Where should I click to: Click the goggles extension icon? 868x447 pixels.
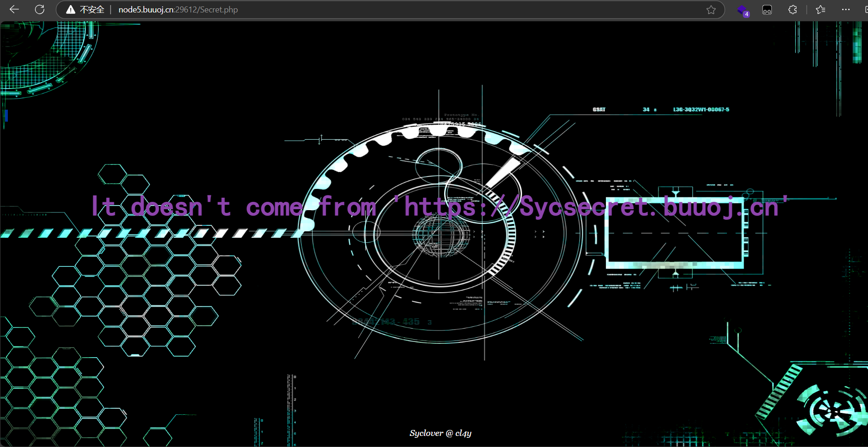point(767,10)
